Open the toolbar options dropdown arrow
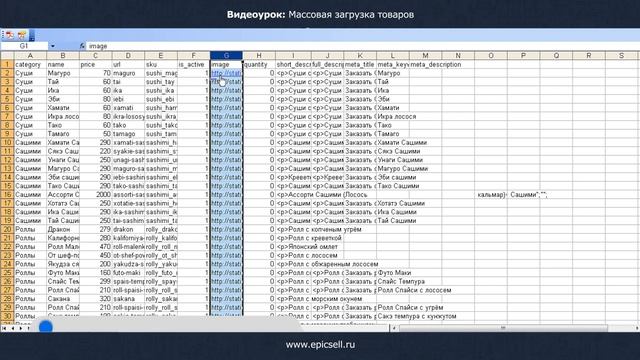Viewport: 640px width, 360px height. [x=32, y=36]
